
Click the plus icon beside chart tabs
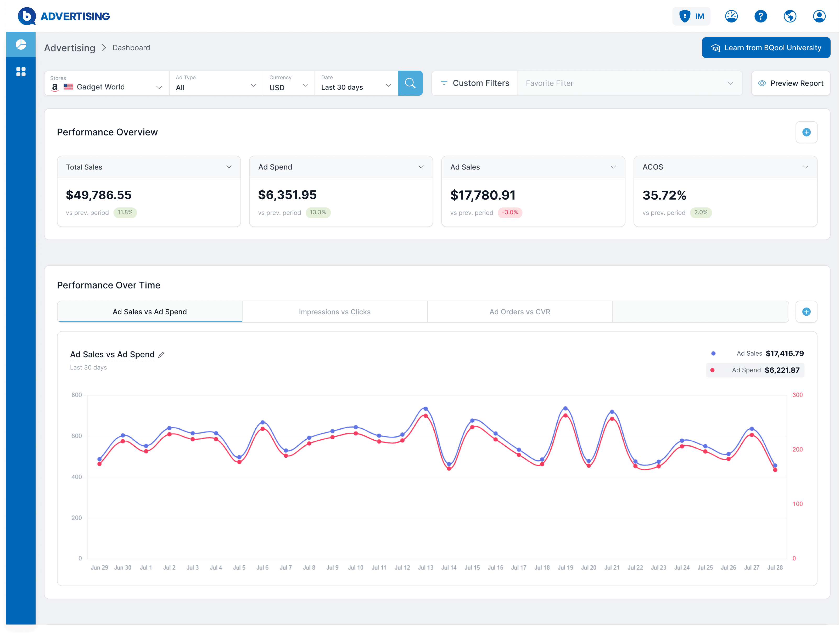(x=806, y=311)
